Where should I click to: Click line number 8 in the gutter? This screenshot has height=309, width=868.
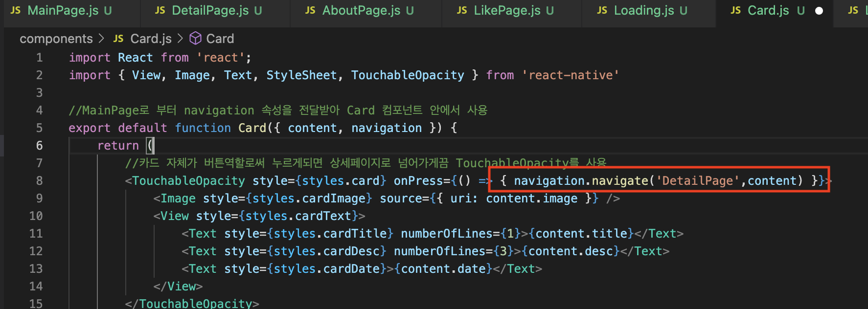point(40,181)
